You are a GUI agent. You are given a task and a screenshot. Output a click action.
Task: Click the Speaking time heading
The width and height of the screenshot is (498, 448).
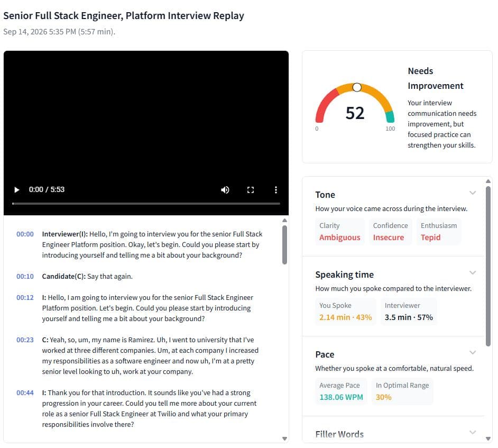click(x=345, y=275)
